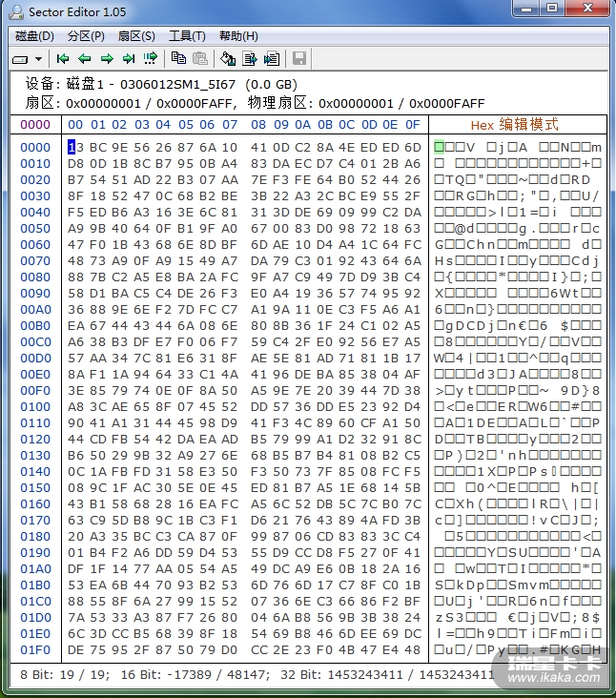Click offset label 0010 in the left column
Viewport: 616px width, 698px height.
point(35,164)
